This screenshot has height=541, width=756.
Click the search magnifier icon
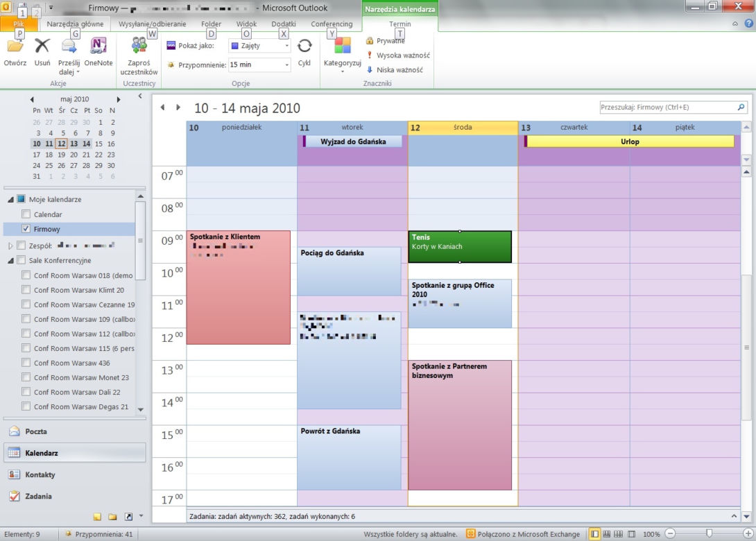tap(741, 107)
